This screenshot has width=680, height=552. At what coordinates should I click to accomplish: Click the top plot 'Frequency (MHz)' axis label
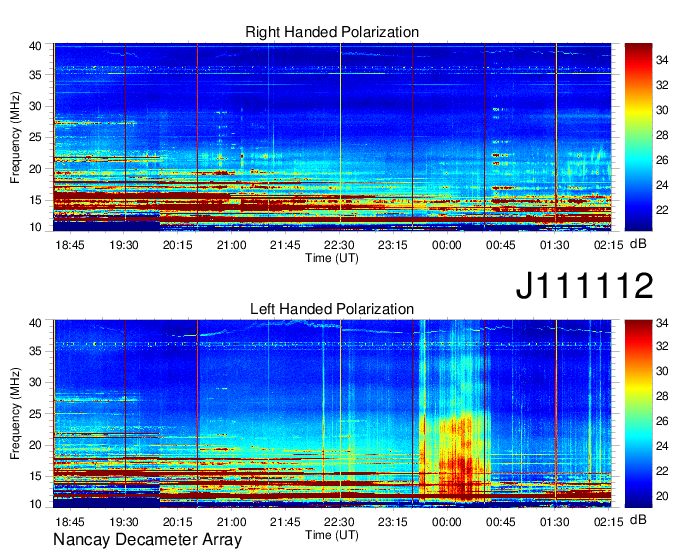[x=15, y=137]
